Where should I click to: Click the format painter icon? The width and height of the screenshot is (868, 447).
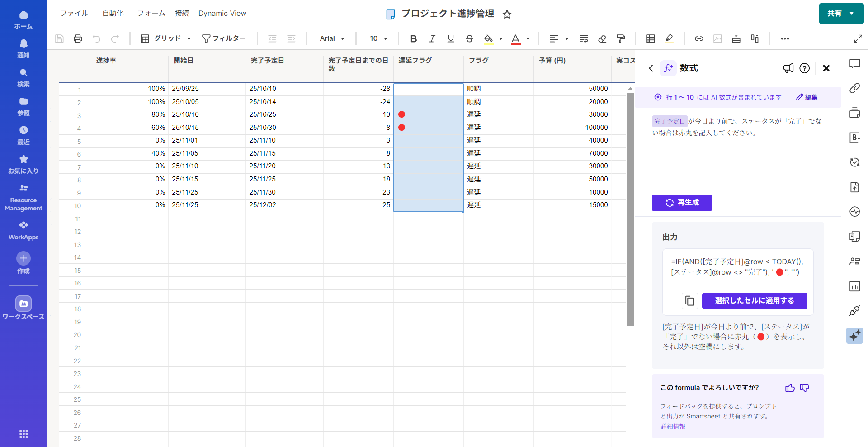pos(621,39)
